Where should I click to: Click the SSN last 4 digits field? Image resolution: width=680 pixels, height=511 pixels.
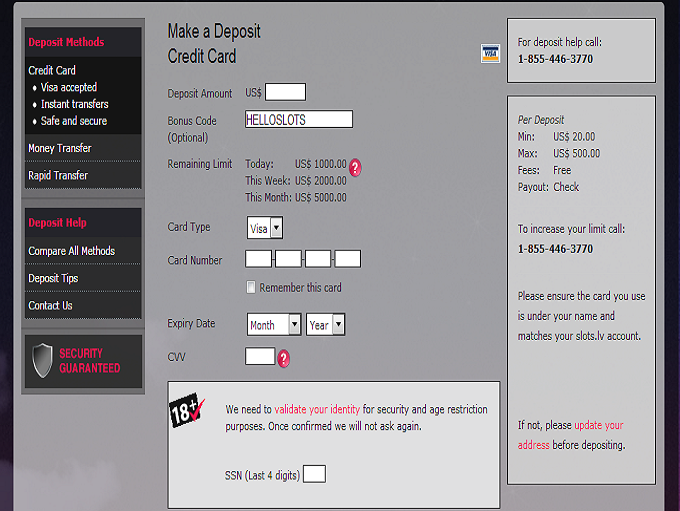tap(314, 474)
